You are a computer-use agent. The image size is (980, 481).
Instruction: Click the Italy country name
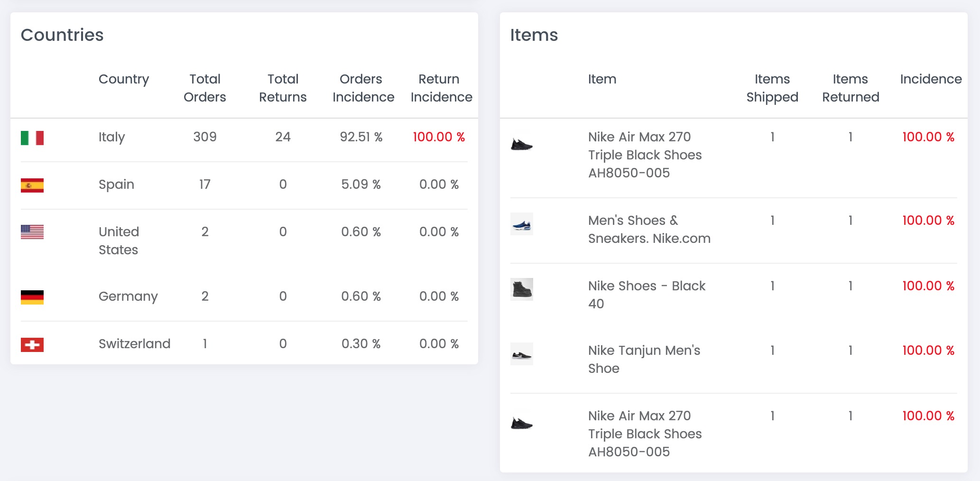coord(111,137)
